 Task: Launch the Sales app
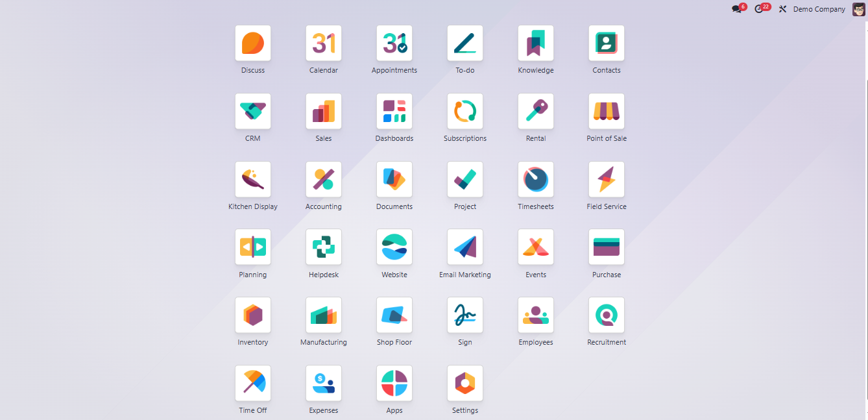coord(323,111)
